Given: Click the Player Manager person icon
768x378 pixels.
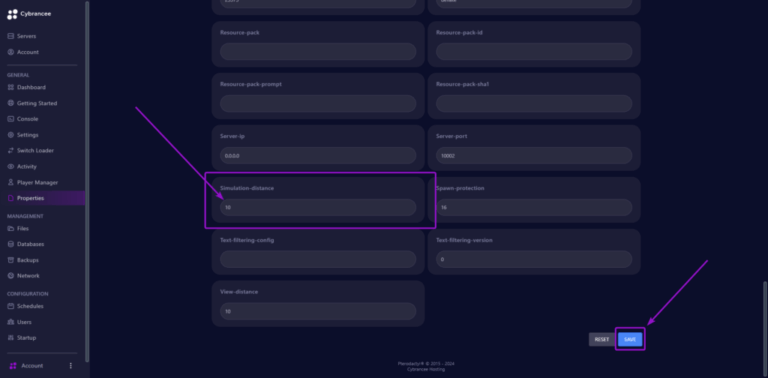Looking at the screenshot, I should tap(11, 182).
